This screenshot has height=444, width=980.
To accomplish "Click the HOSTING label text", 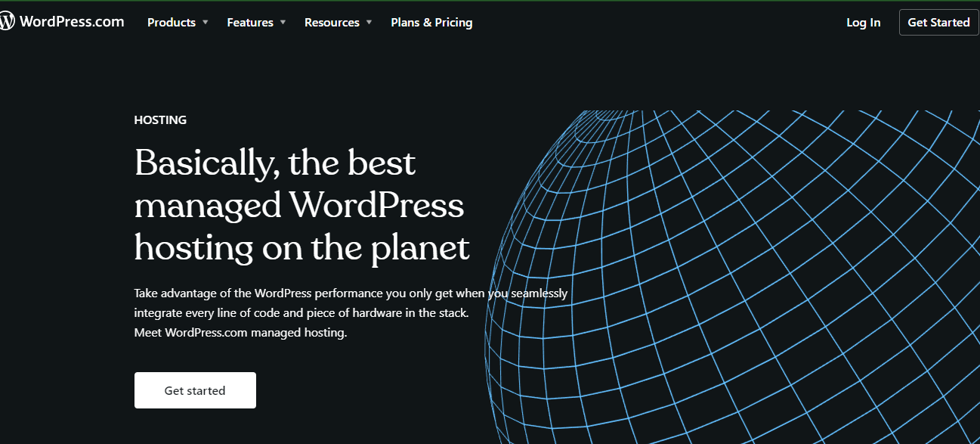I will coord(160,120).
